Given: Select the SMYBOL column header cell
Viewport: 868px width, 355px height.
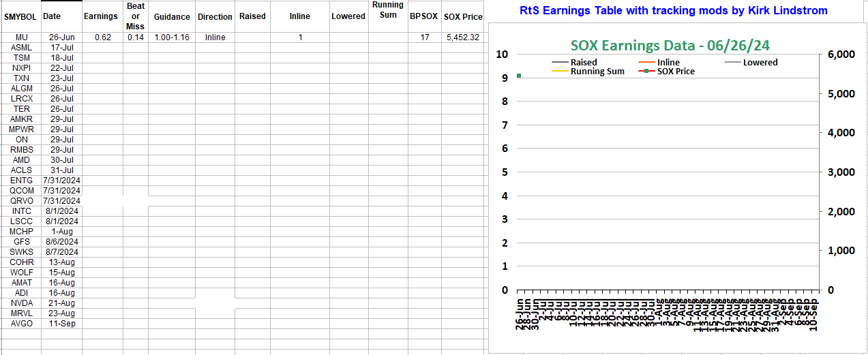Looking at the screenshot, I should click(x=20, y=16).
